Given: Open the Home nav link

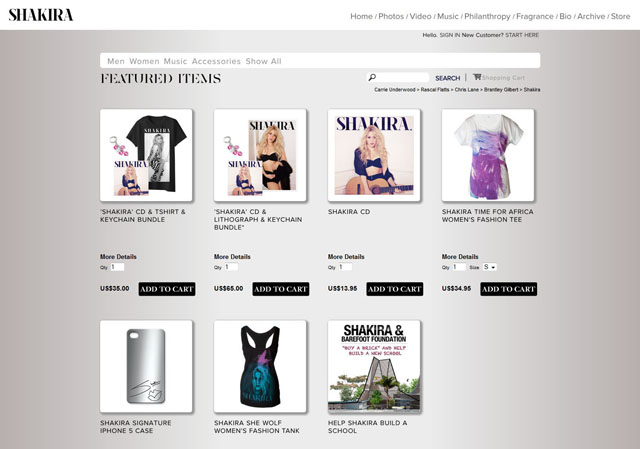Looking at the screenshot, I should tap(361, 16).
